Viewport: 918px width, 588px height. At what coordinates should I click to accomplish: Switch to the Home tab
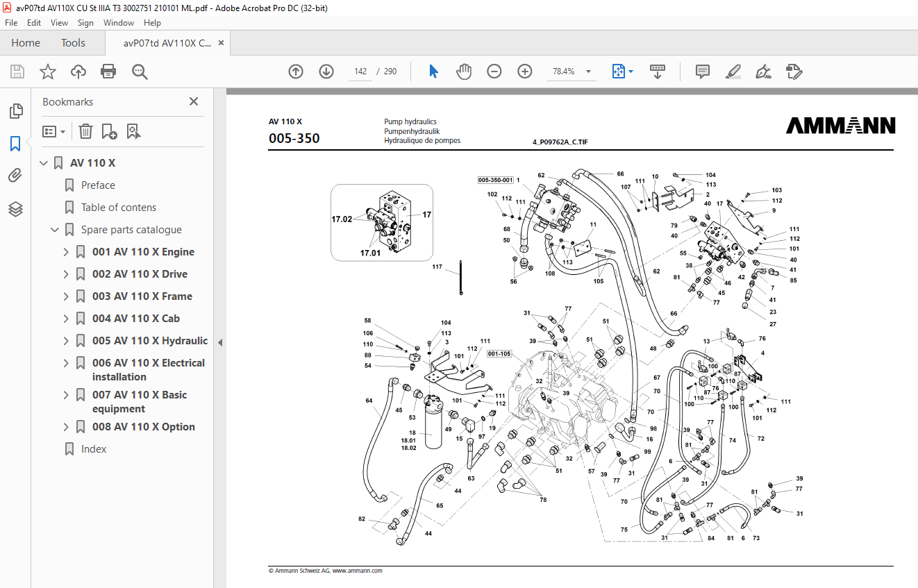26,43
